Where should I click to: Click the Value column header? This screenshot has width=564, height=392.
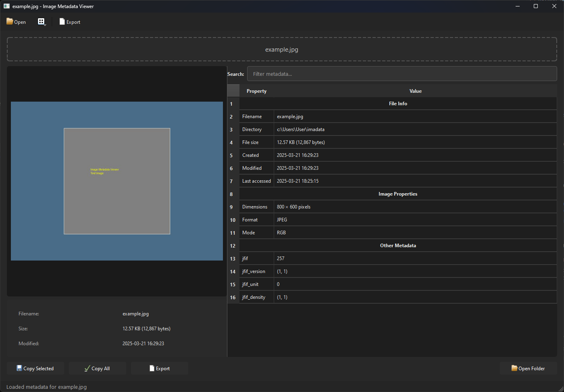(x=415, y=91)
